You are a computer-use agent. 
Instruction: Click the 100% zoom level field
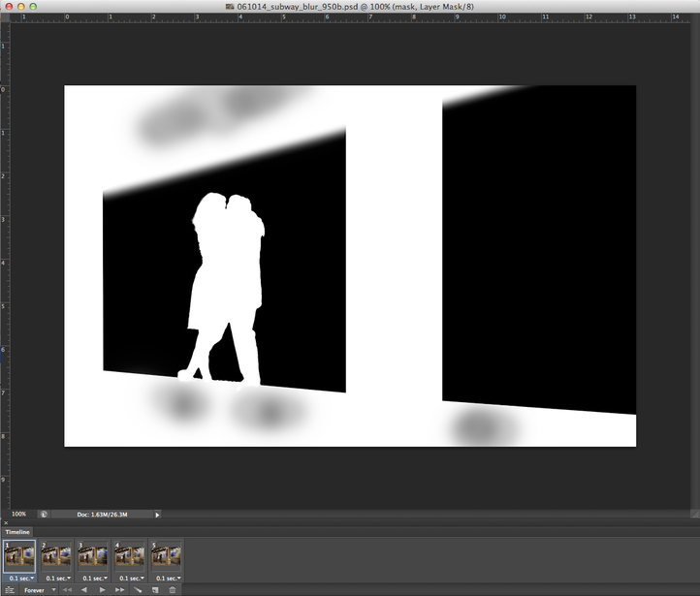click(x=19, y=515)
